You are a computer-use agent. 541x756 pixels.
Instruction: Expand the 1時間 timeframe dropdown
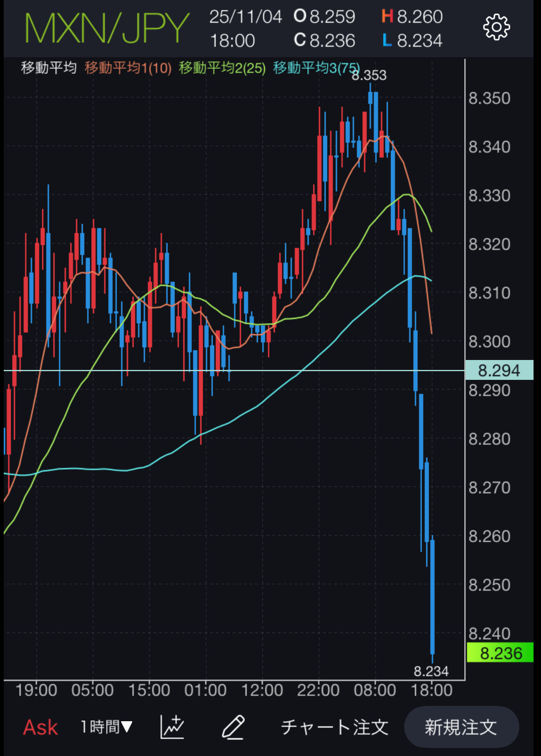106,727
